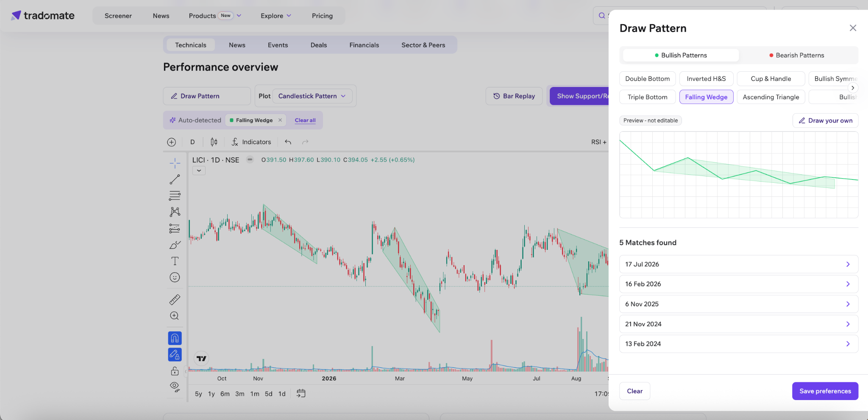Toggle hide all drawings eye icon
The image size is (868, 420).
[175, 386]
